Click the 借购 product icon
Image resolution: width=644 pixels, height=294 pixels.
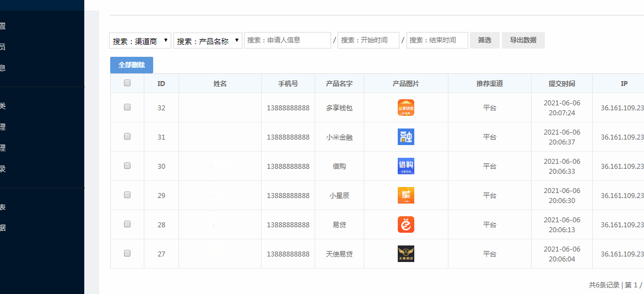pos(405,166)
